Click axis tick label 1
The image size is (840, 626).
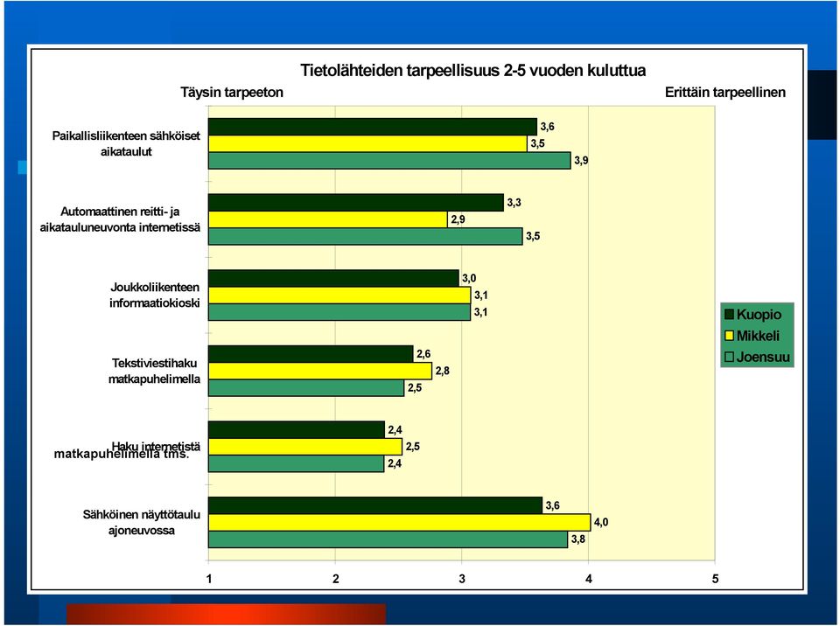(209, 579)
